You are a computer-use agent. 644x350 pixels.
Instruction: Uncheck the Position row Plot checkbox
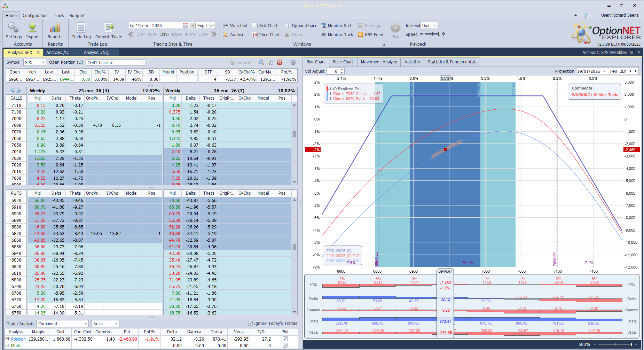pos(285,339)
